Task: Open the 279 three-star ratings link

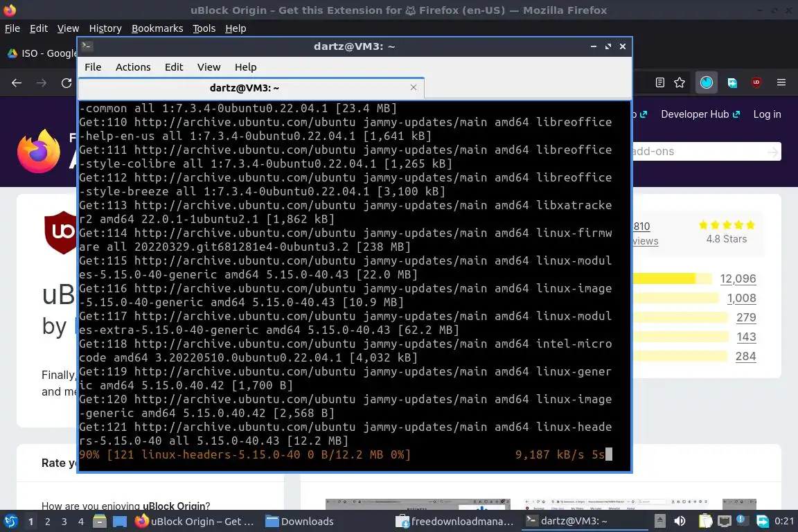Action: pos(746,318)
